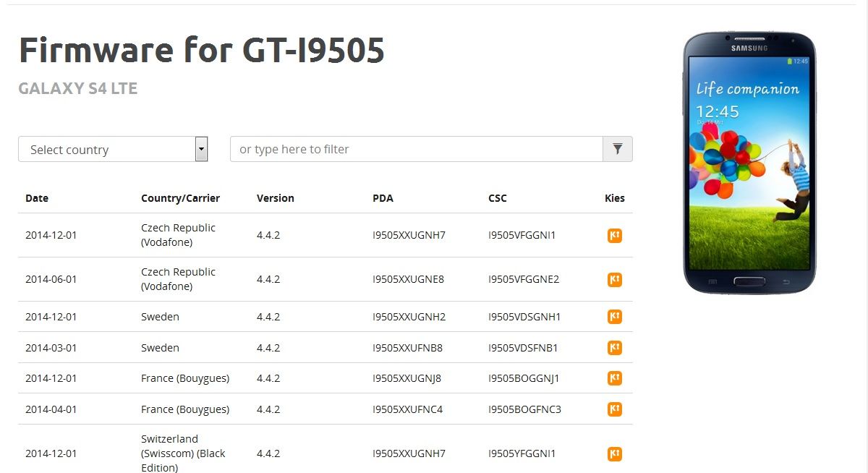Select PDA I9505XXUFNB8 cell

tap(407, 348)
